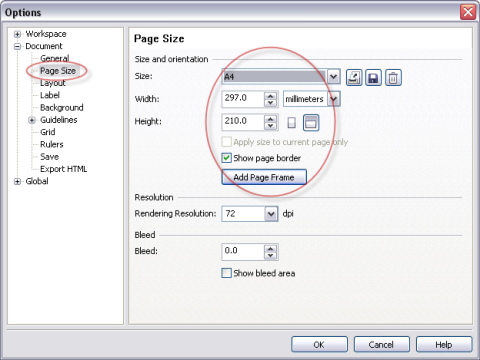Select Label in the tree
480x360 pixels.
50,95
